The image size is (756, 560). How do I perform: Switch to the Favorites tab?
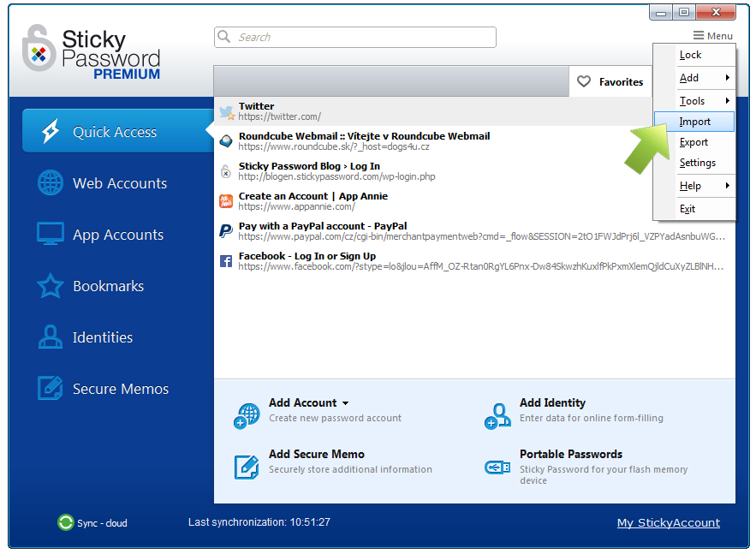(610, 81)
